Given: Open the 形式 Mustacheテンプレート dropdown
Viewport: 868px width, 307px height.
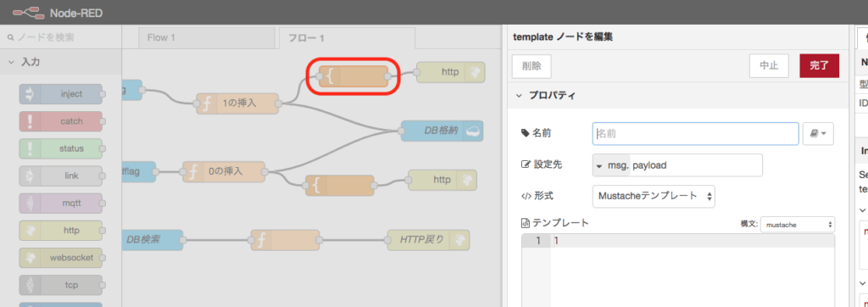Looking at the screenshot, I should tap(654, 196).
